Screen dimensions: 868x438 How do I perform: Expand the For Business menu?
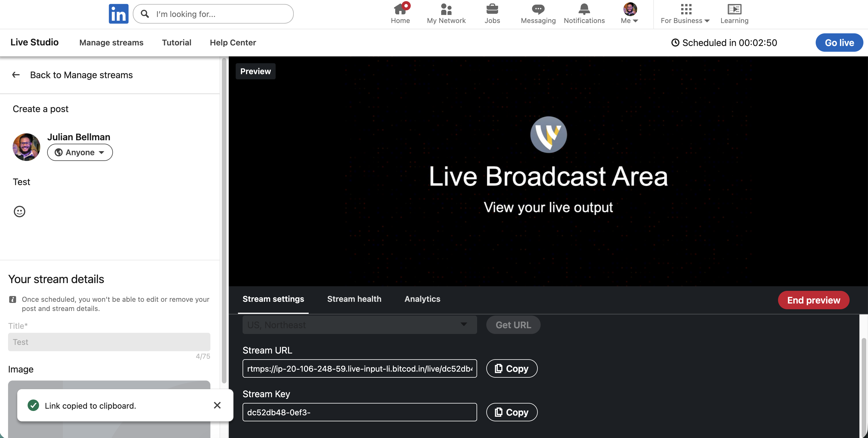685,14
